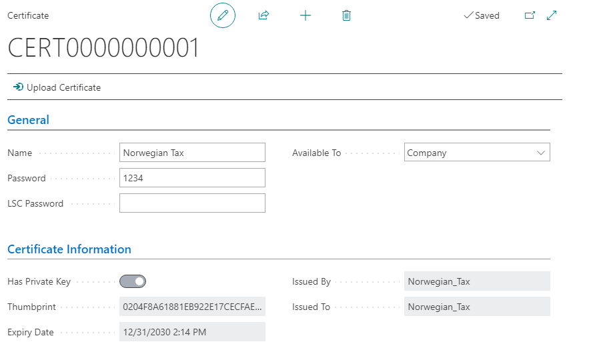Screen dimensions: 591x364
Task: Collapse the General section heading
Action: (28, 120)
